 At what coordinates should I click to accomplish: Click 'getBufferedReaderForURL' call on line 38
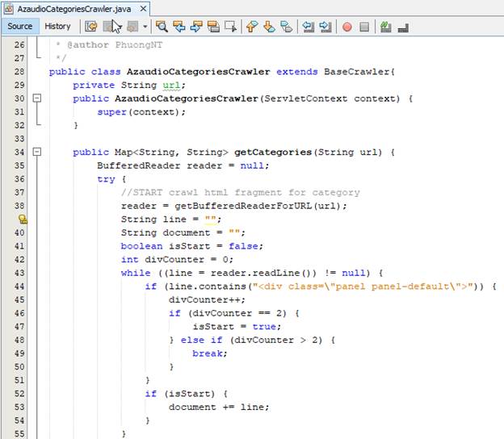[x=243, y=206]
